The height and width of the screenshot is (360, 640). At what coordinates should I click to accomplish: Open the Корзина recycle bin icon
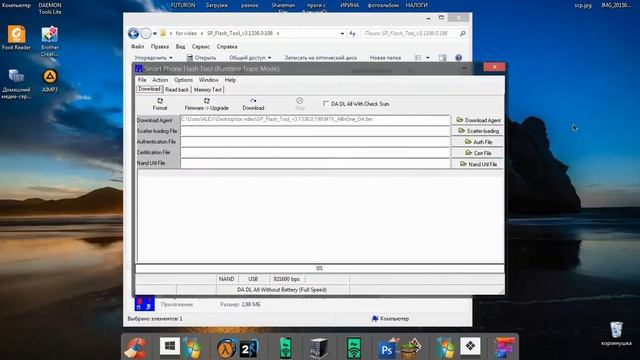point(616,333)
